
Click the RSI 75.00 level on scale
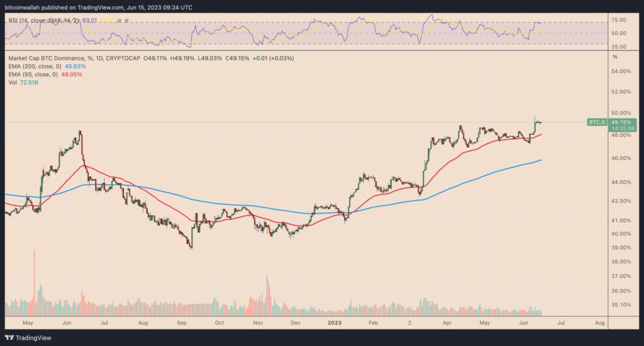(x=619, y=20)
